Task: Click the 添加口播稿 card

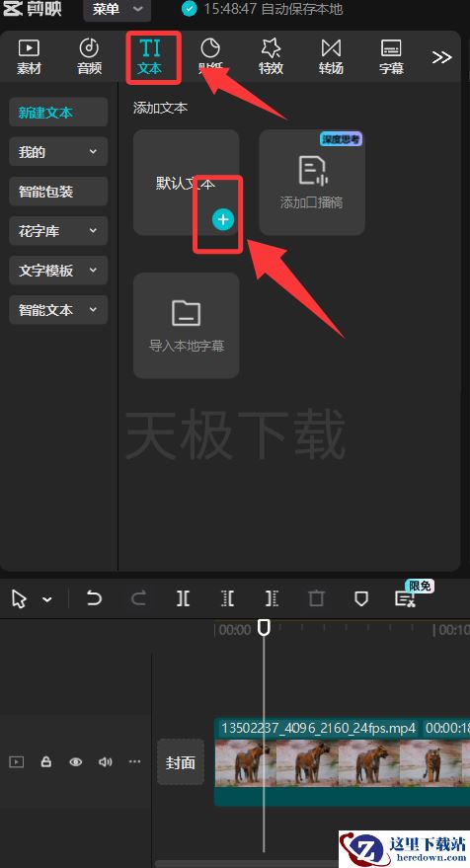Action: coord(312,183)
